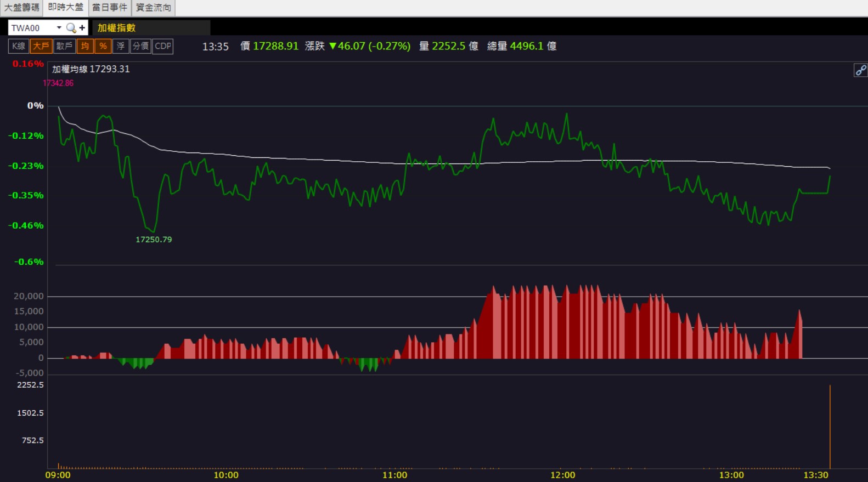This screenshot has width=868, height=482.
Task: Click the 加權指數 index name label
Action: click(x=116, y=28)
